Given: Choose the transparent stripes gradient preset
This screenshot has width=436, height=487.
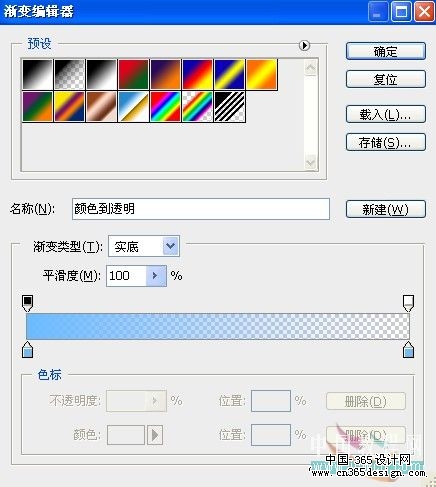Looking at the screenshot, I should pos(229,106).
